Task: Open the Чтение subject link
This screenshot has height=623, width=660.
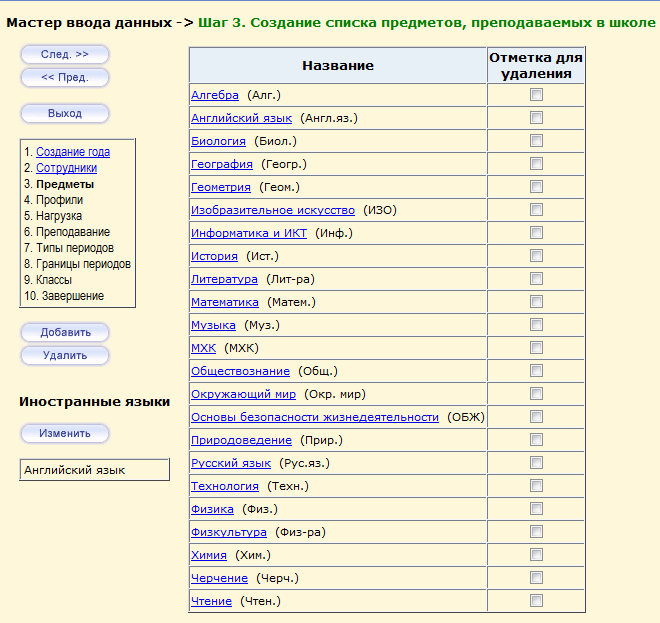Action: pyautogui.click(x=211, y=602)
